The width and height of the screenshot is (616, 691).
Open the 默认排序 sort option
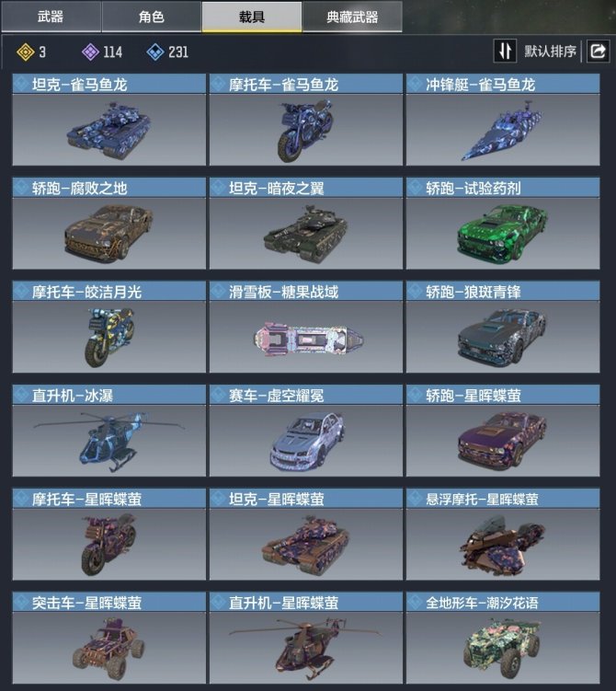pos(550,52)
